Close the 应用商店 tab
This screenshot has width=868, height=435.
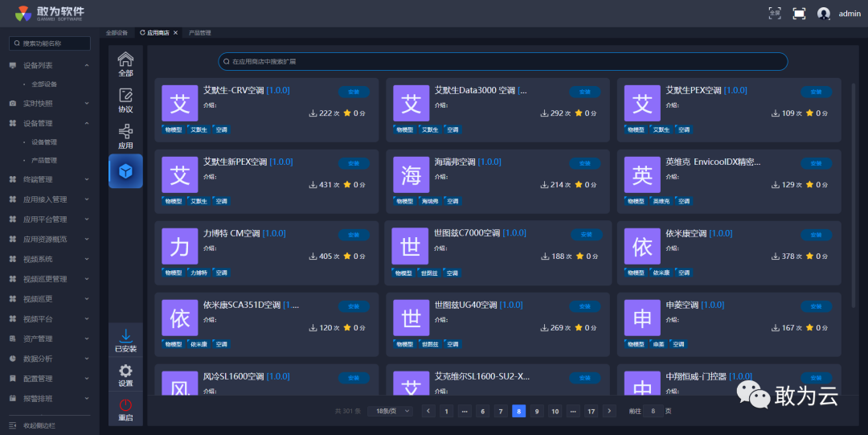pyautogui.click(x=175, y=33)
